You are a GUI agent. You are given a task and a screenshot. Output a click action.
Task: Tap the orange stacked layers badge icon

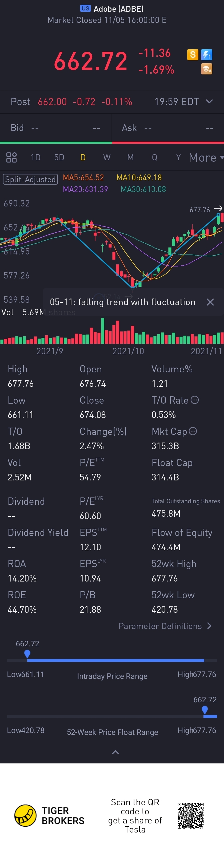tap(206, 69)
